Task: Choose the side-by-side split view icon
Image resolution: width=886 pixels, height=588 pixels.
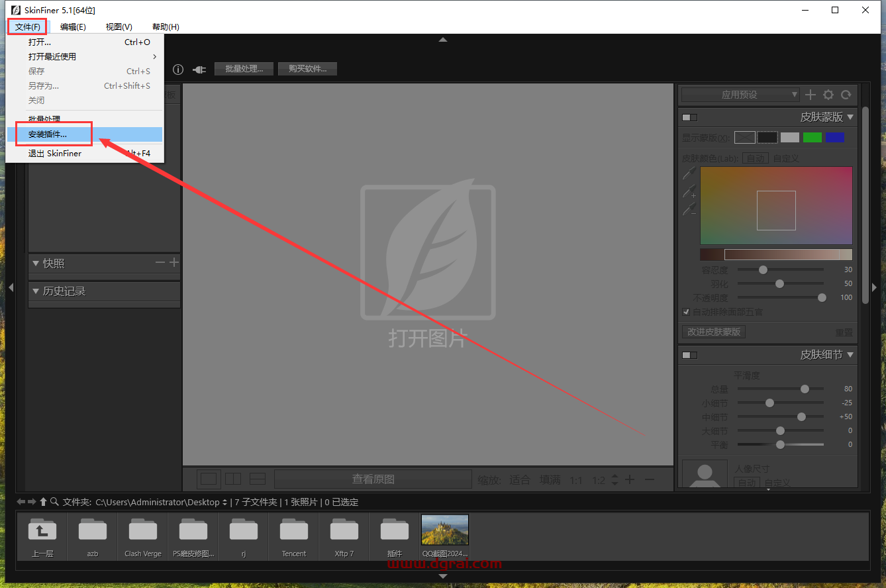Action: pos(233,479)
